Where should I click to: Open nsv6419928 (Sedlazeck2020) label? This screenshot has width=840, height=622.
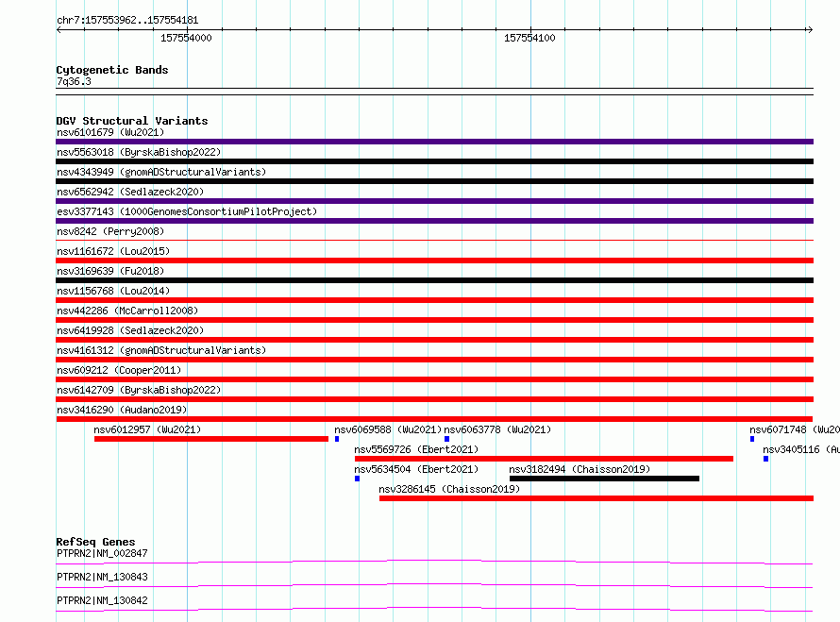click(130, 330)
